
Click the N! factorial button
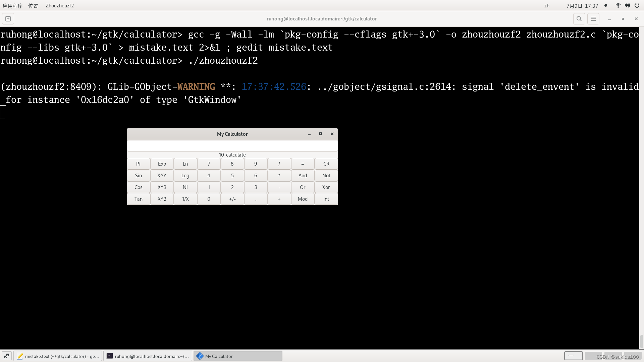click(185, 187)
